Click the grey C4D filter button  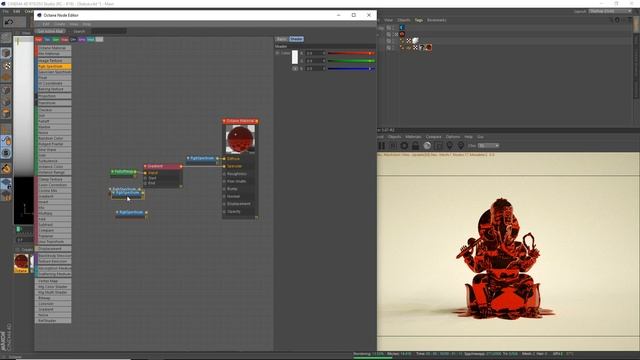[x=99, y=40]
